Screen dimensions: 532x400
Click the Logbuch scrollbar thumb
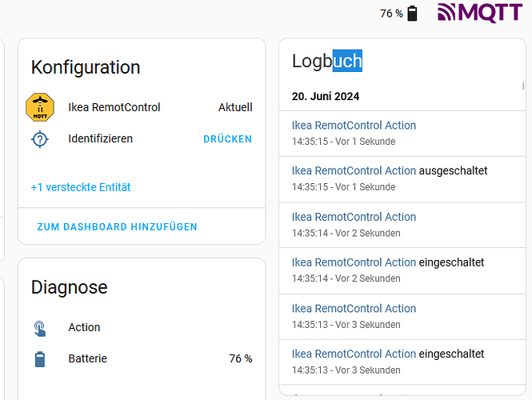point(523,86)
